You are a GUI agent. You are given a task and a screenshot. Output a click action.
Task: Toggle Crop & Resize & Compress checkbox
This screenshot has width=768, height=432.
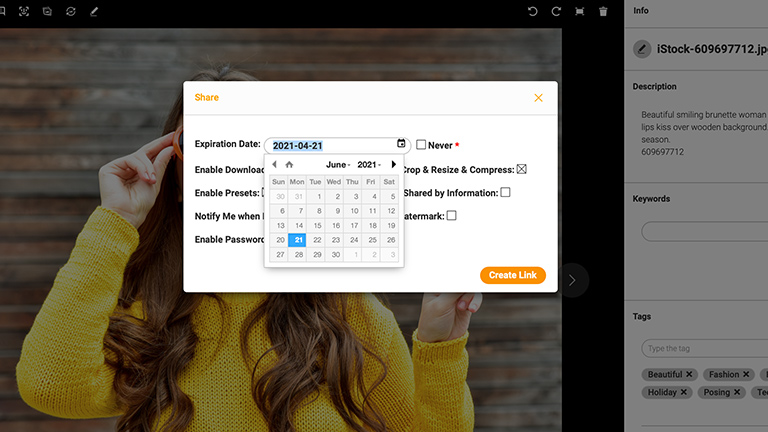(x=522, y=169)
